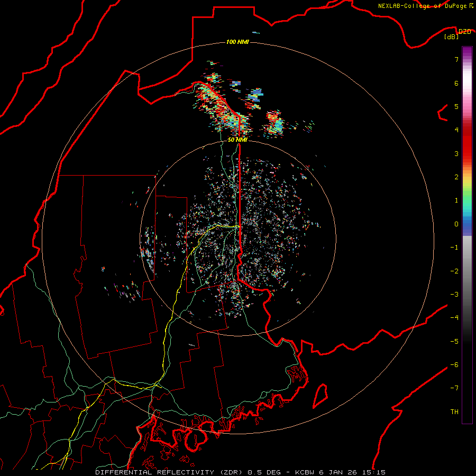The height and width of the screenshot is (476, 476).
Task: Click the -4 value on the color scale
Action: [454, 318]
